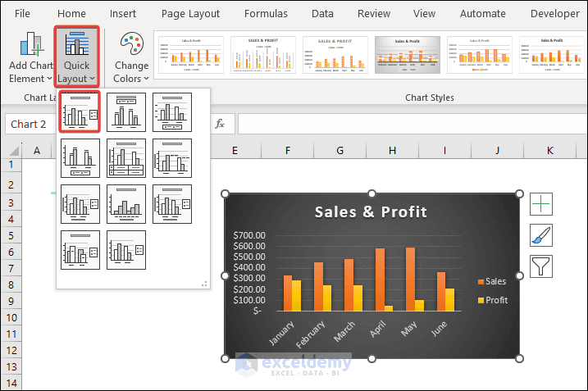Apply the first chart style thumbnail

[x=191, y=55]
